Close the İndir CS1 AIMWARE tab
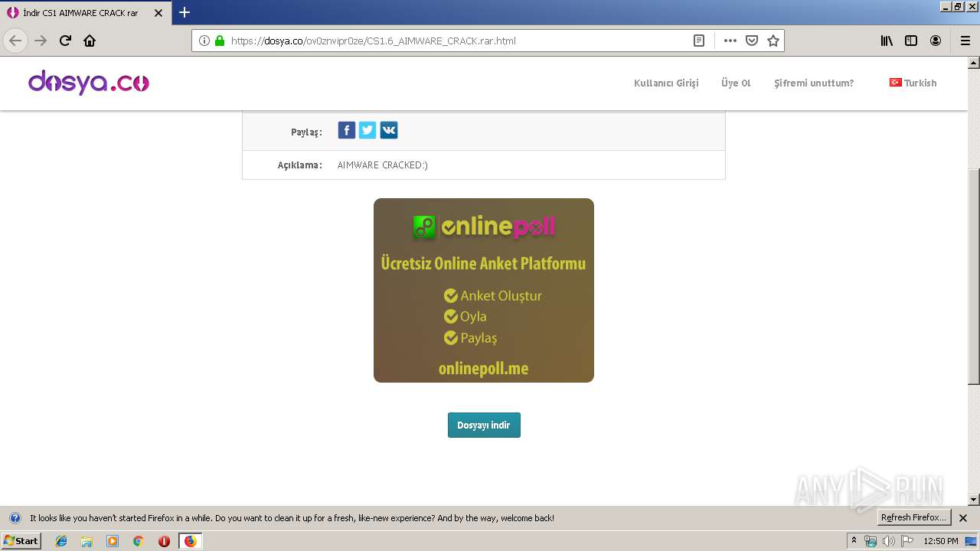Image resolution: width=980 pixels, height=551 pixels. [158, 13]
